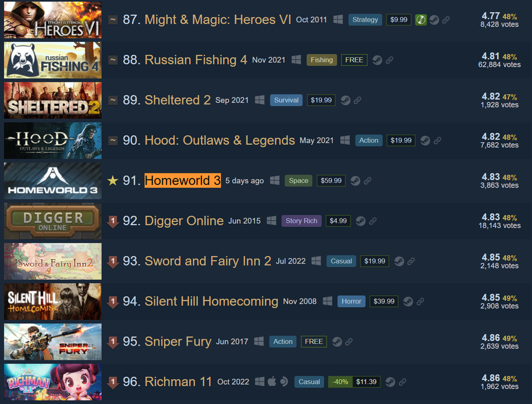
Task: Click chain link icon for Richman 11
Action: (x=403, y=382)
